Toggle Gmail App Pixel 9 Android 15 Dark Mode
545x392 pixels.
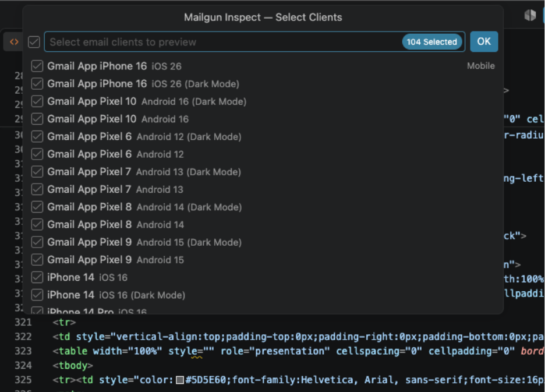[x=37, y=242]
